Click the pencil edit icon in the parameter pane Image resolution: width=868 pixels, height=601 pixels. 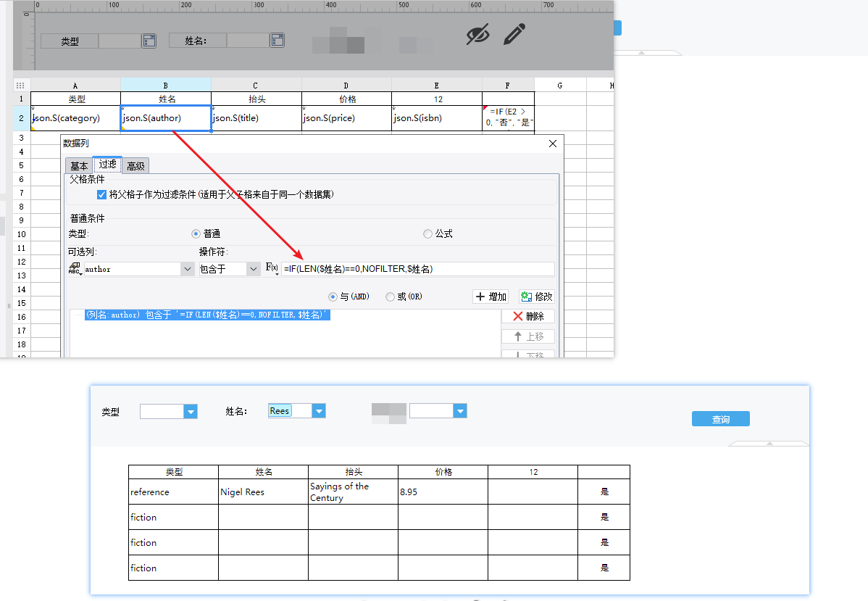click(514, 33)
